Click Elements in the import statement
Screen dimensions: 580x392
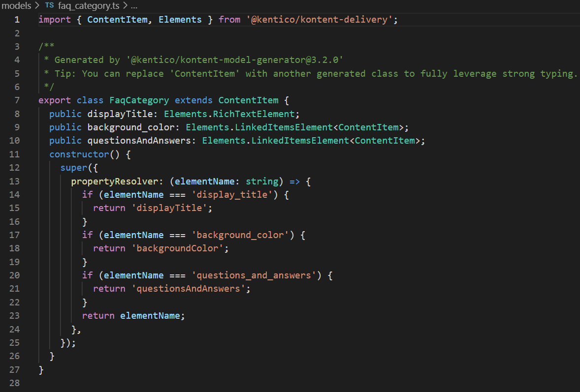point(180,20)
